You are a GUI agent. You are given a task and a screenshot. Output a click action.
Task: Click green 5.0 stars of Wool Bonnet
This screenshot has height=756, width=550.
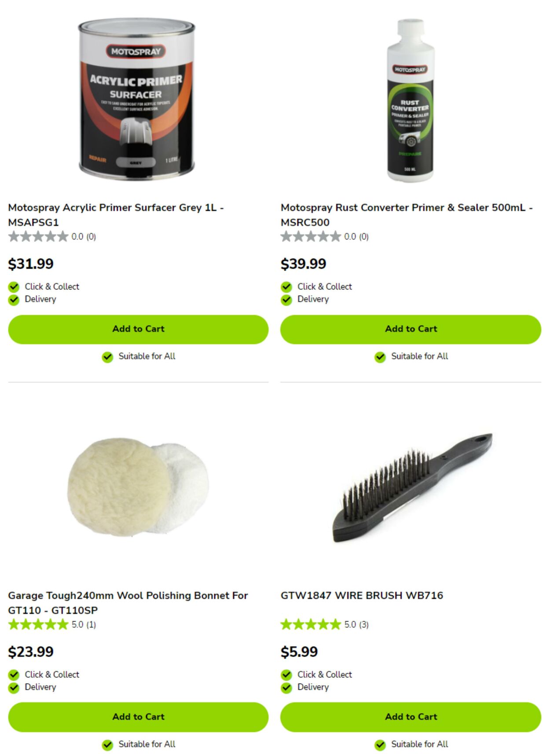(x=38, y=624)
